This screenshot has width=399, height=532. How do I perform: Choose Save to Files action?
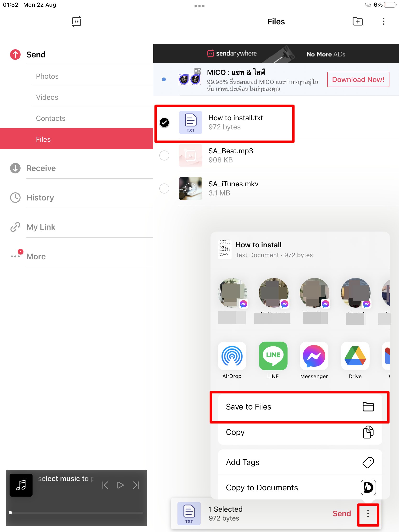(300, 407)
